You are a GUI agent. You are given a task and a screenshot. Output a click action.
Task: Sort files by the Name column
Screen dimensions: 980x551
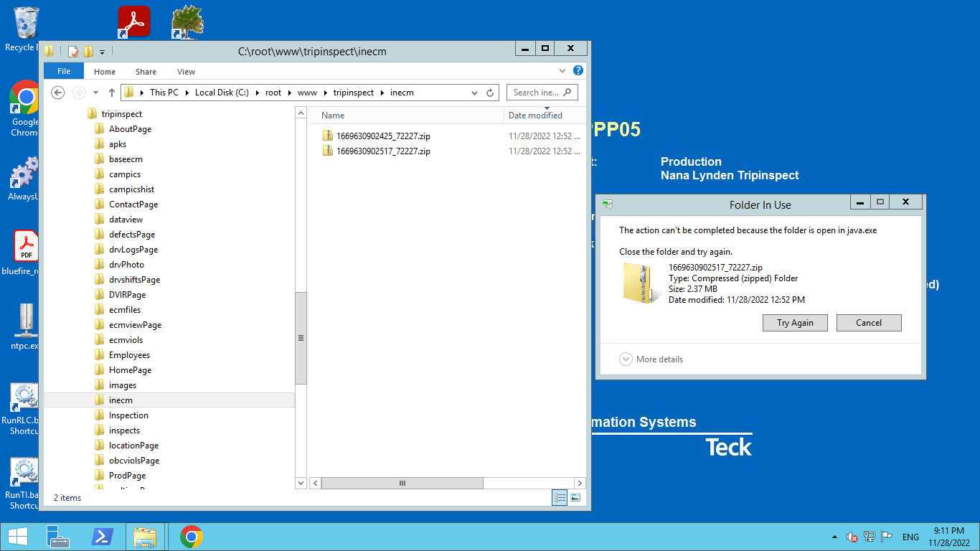pos(407,115)
